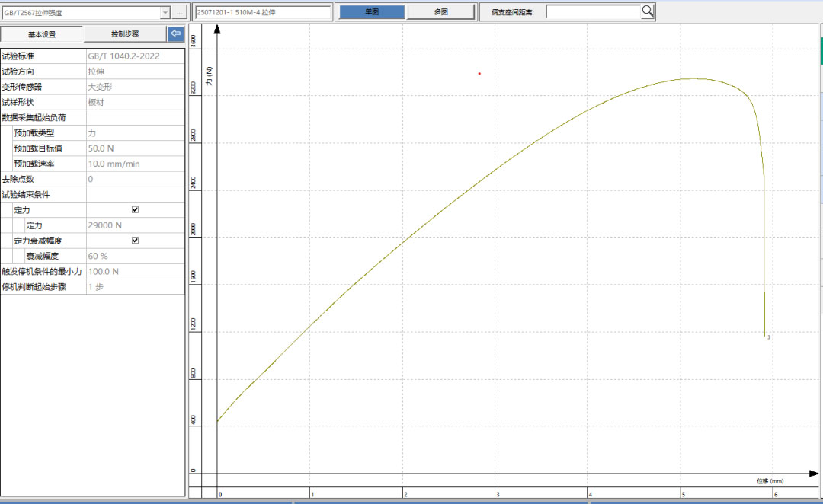823x504 pixels.
Task: Click the 预加载速率 10.0 mm/min value
Action: [135, 164]
